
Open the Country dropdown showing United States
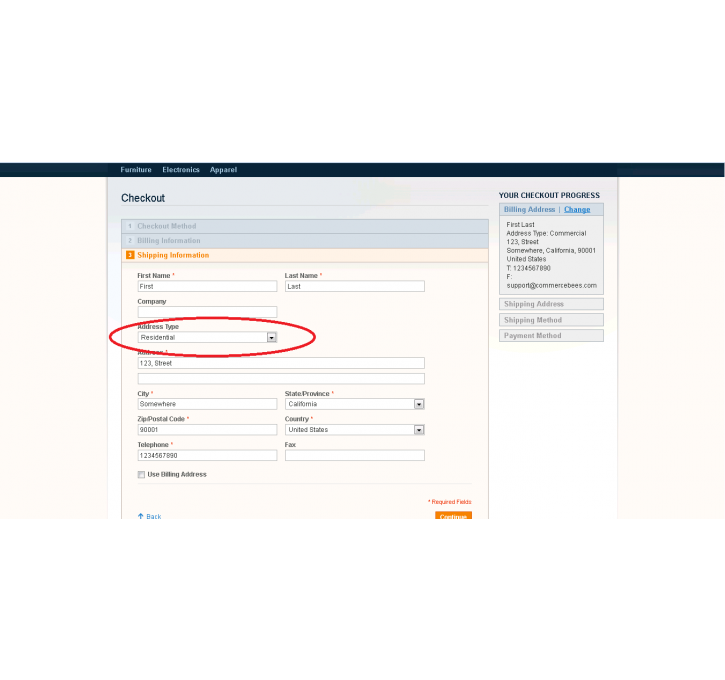click(355, 430)
